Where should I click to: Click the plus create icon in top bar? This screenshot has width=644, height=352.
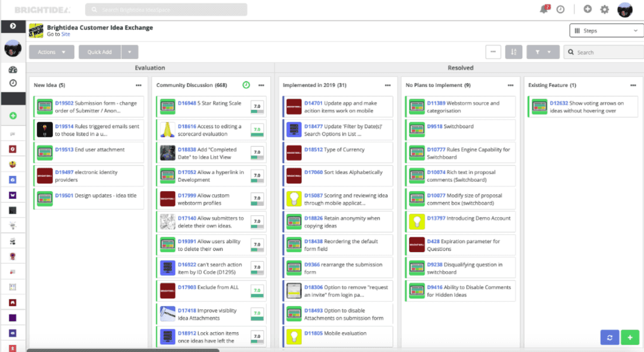[x=588, y=9]
